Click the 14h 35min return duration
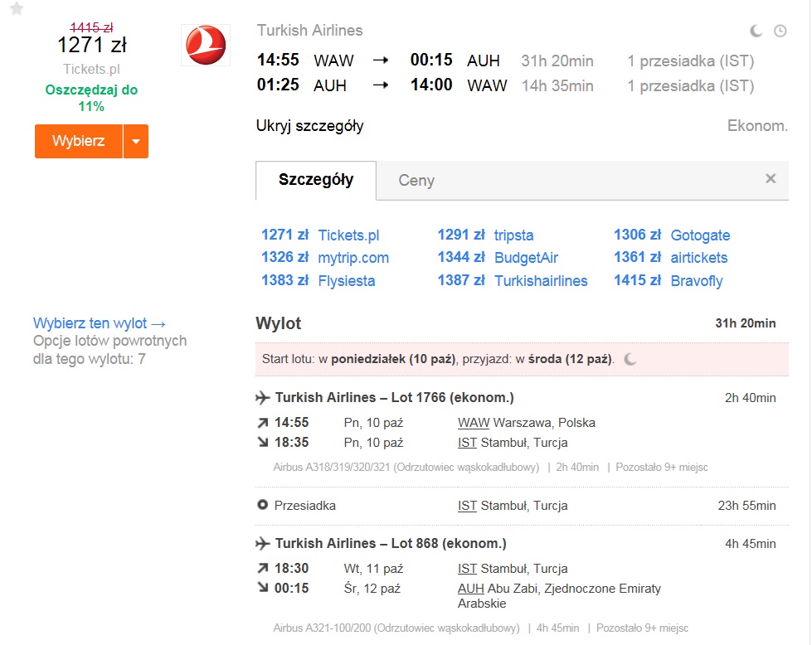812x645 pixels. [x=557, y=85]
